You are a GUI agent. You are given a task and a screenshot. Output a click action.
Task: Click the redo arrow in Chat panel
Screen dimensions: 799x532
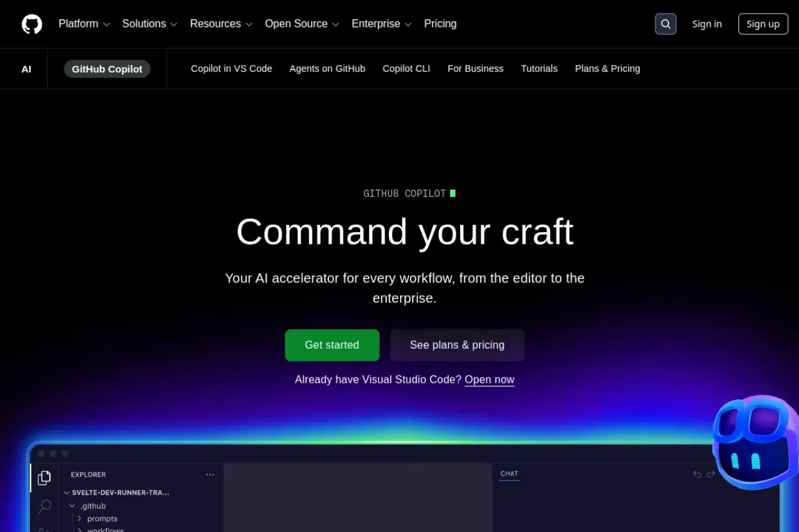point(711,474)
